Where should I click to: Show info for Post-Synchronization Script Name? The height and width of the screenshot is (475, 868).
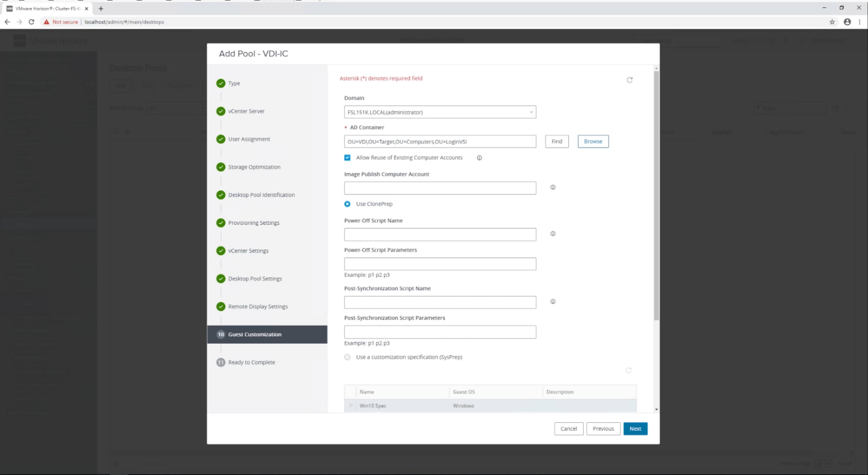[553, 301]
